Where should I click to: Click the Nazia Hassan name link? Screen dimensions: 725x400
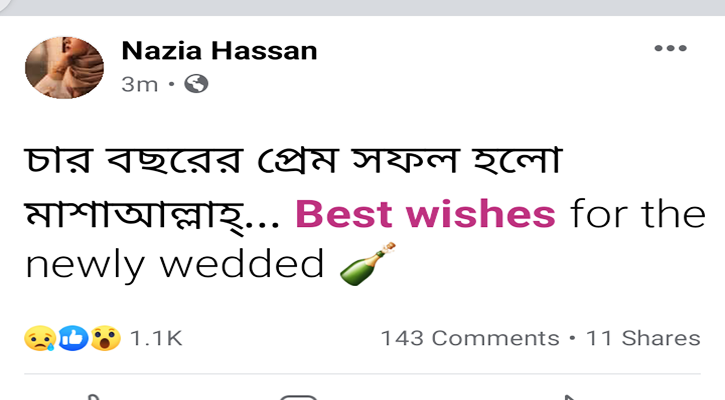(218, 51)
